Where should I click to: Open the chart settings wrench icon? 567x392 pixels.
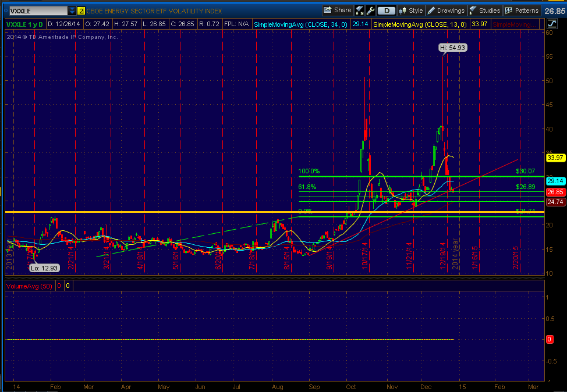point(371,10)
